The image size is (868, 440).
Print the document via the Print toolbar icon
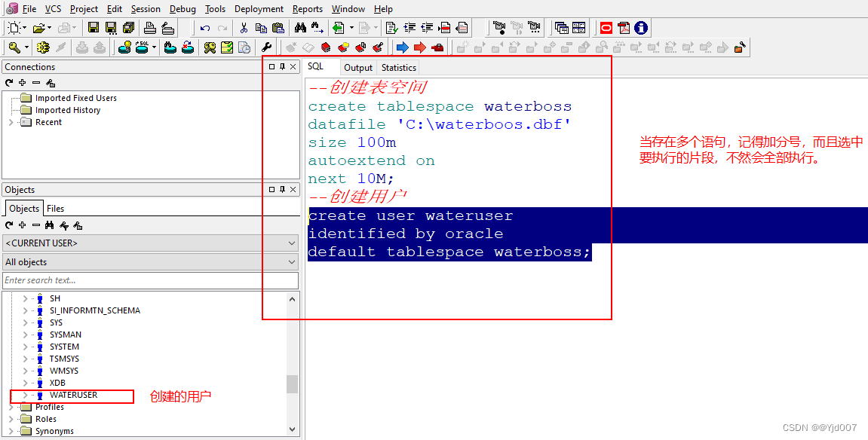[149, 28]
